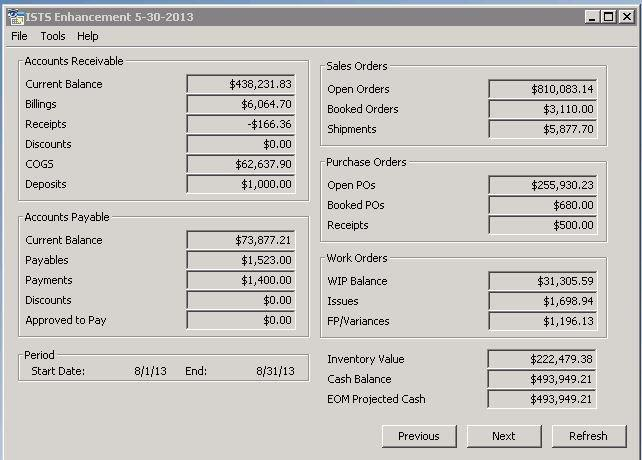The width and height of the screenshot is (642, 460).
Task: Click the Open POs field showing $255,930.23
Action: 543,185
